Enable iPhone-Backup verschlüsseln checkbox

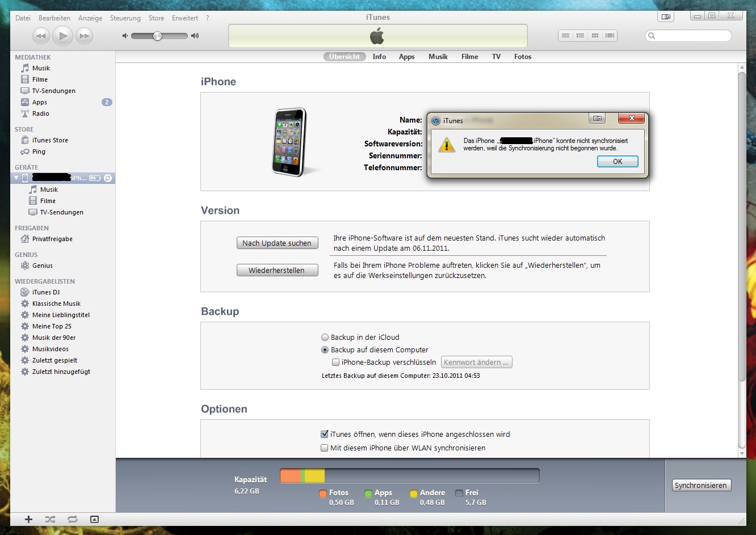click(x=336, y=362)
